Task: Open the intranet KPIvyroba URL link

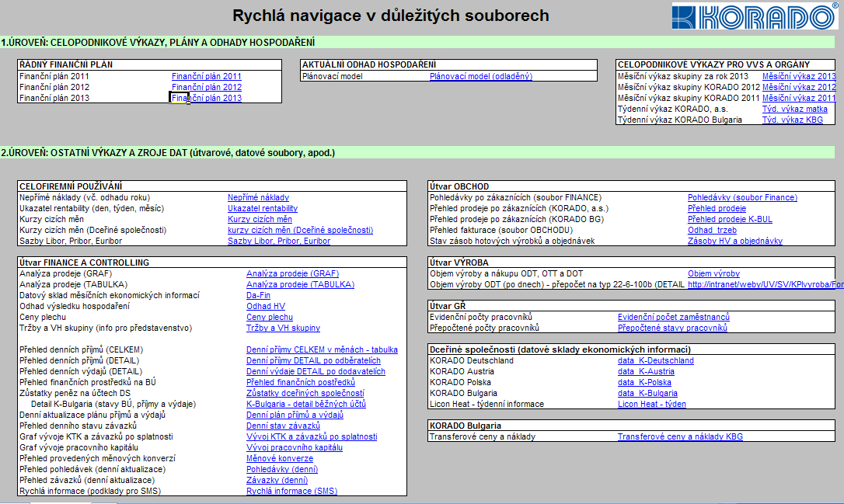Action: (x=766, y=284)
